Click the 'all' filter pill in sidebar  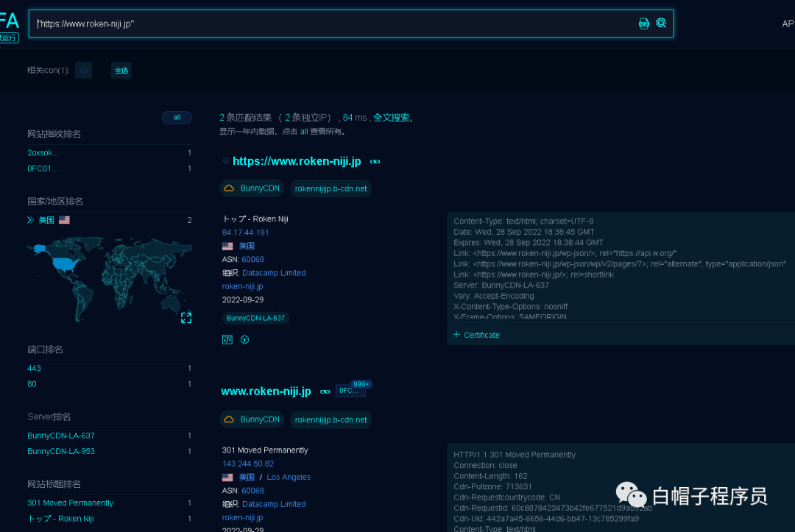coord(177,117)
